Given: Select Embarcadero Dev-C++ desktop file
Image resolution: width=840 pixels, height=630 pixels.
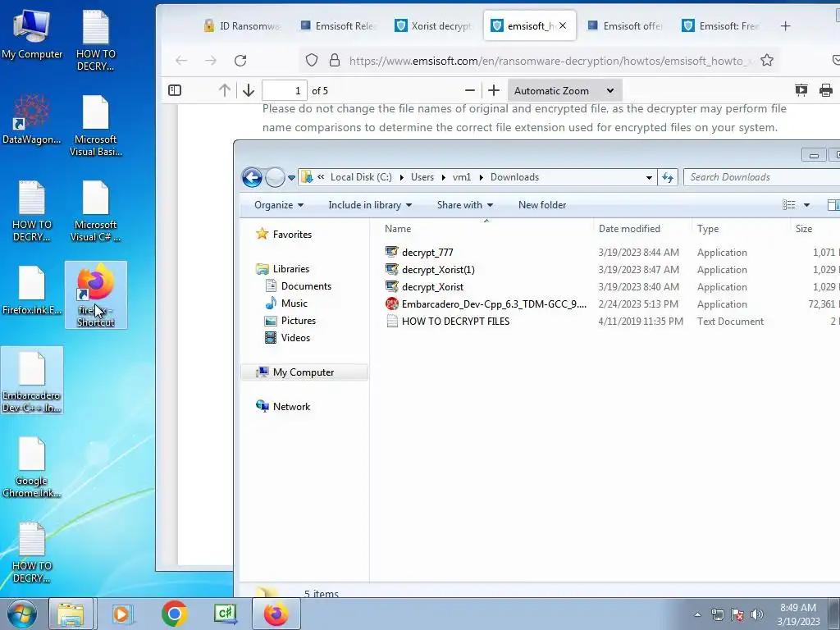Looking at the screenshot, I should tap(32, 381).
